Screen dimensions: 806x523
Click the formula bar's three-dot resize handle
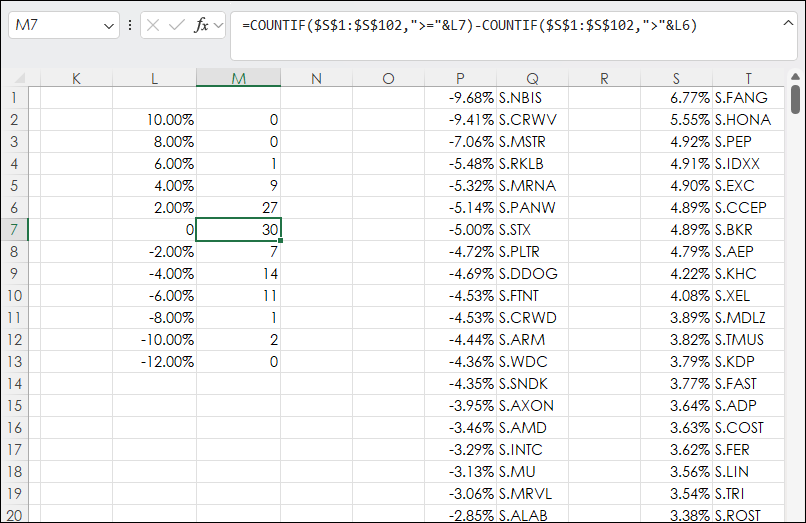130,25
